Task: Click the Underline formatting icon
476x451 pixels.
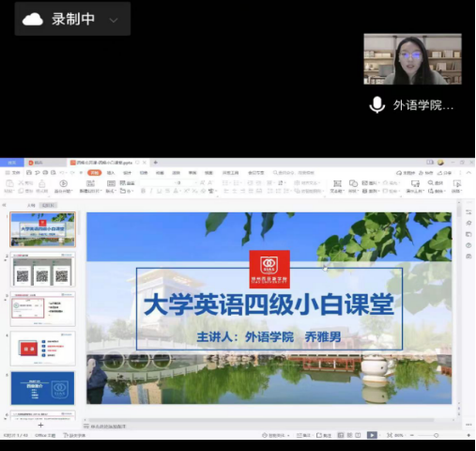Action: click(x=160, y=191)
